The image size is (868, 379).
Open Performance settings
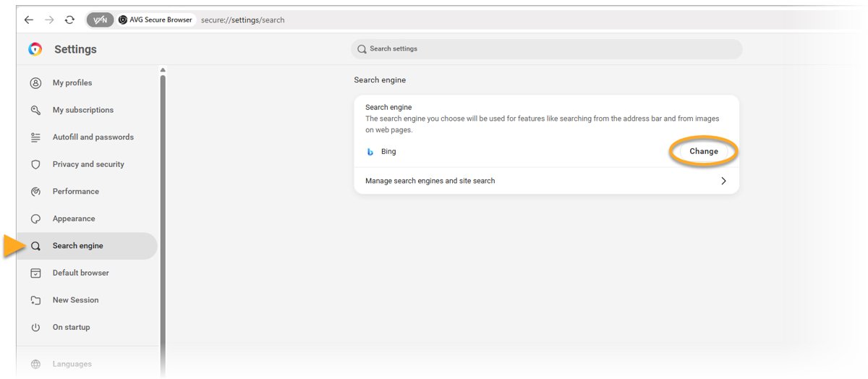87,192
